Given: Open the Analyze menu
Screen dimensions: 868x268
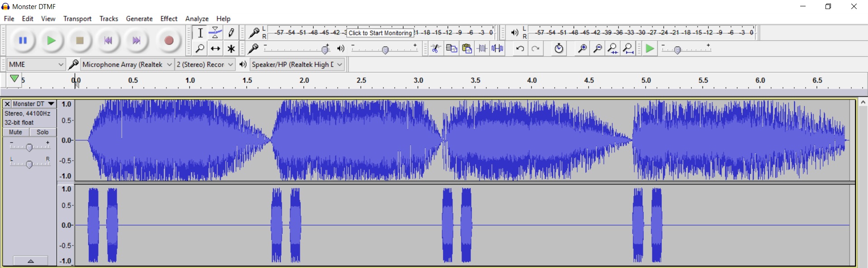Looking at the screenshot, I should 197,19.
